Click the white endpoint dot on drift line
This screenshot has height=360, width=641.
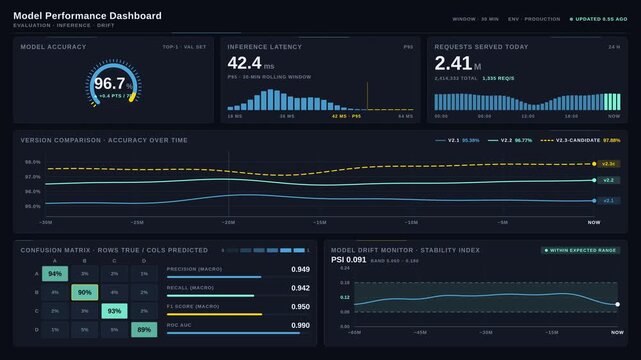(x=617, y=304)
